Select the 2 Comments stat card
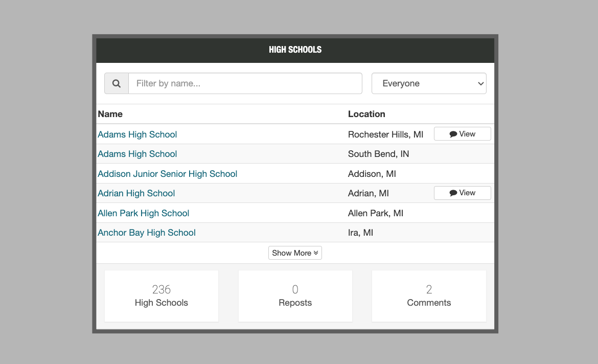Image resolution: width=598 pixels, height=364 pixels. pos(429,296)
